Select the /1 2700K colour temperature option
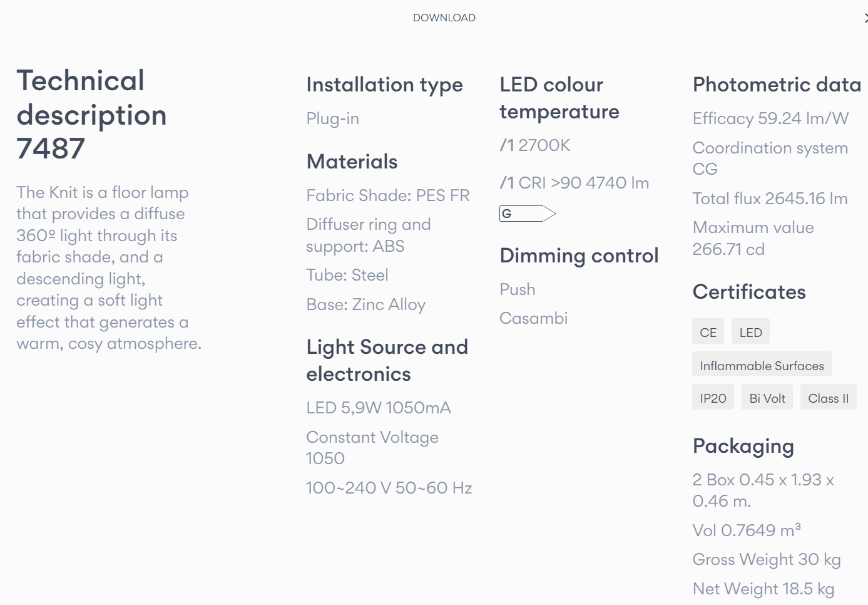Image resolution: width=868 pixels, height=605 pixels. pos(535,145)
